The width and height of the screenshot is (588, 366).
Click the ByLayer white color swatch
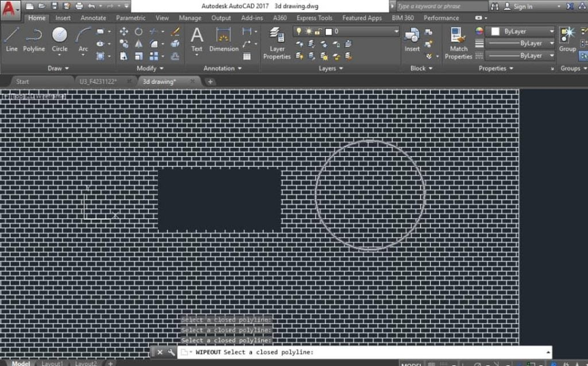click(x=496, y=32)
